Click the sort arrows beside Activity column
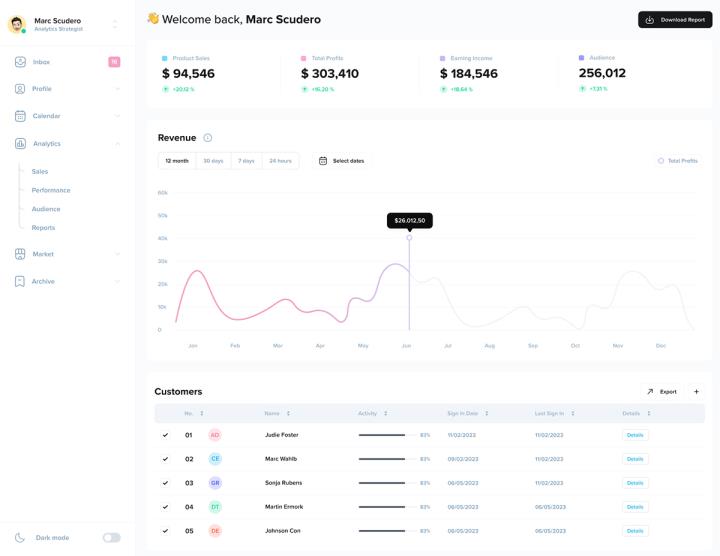This screenshot has height=556, width=720. coord(385,413)
